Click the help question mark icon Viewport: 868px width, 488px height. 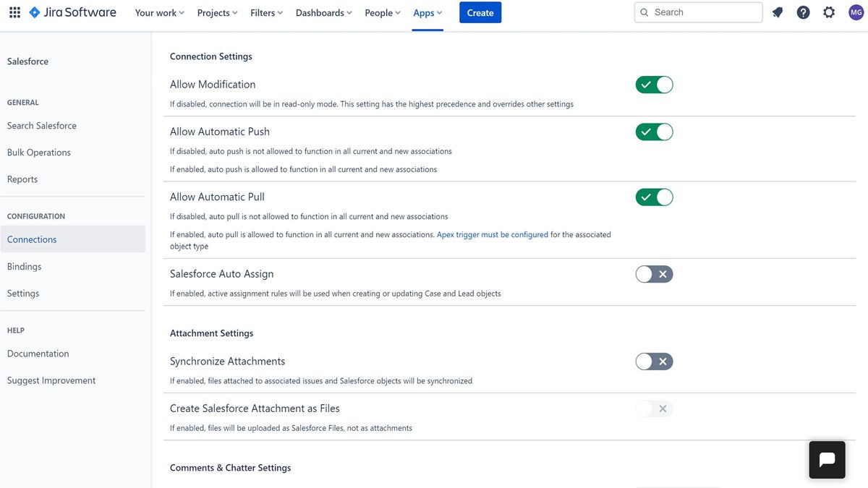tap(803, 12)
